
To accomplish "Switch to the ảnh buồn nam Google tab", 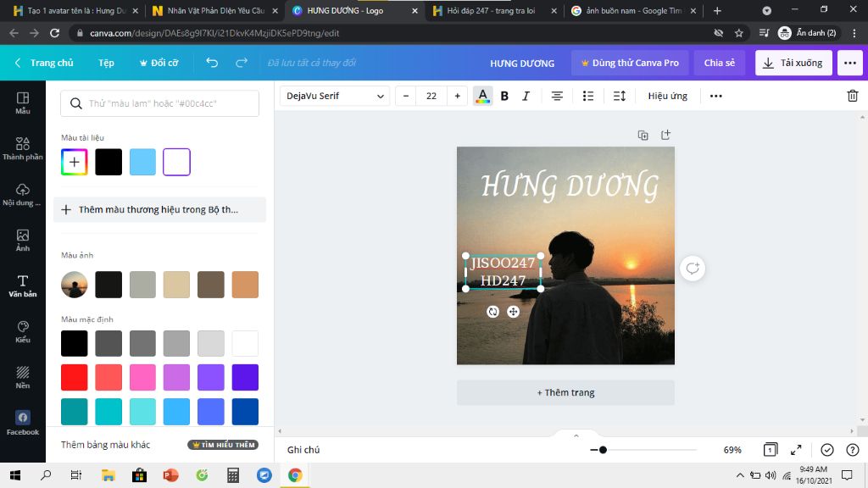I will 632,10.
